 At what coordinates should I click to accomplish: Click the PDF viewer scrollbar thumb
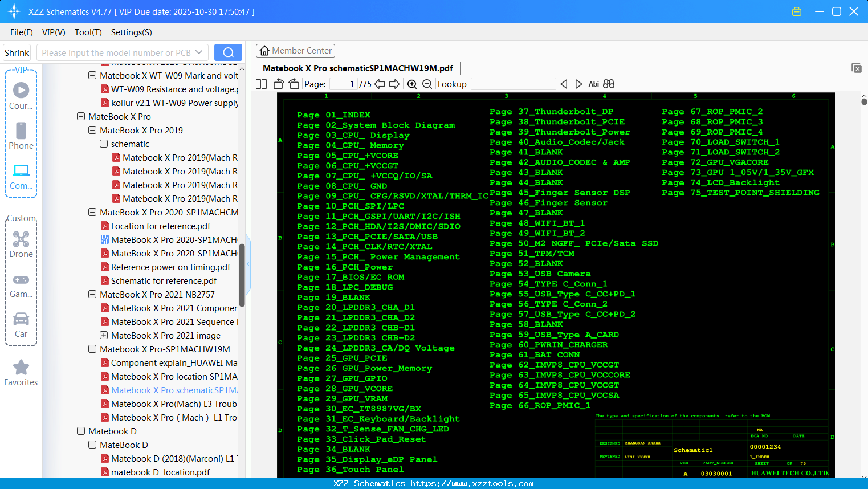(x=864, y=102)
